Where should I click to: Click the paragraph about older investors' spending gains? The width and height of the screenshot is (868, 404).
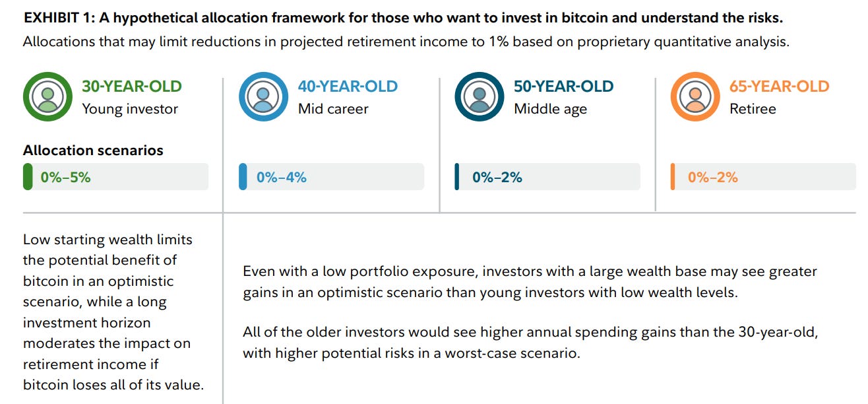[530, 343]
